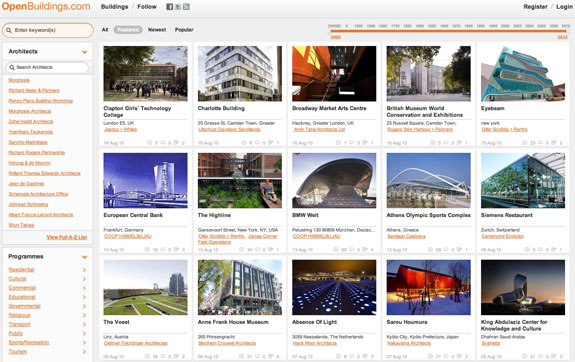Expand the Sports/Recreation programme arrow

[84, 343]
